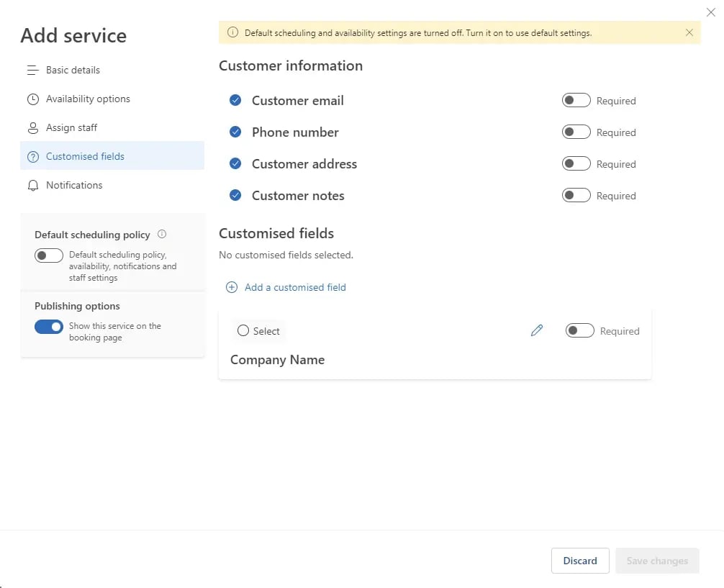Viewport: 724px width, 588px height.
Task: Open the Notifications bell icon
Action: coord(32,185)
